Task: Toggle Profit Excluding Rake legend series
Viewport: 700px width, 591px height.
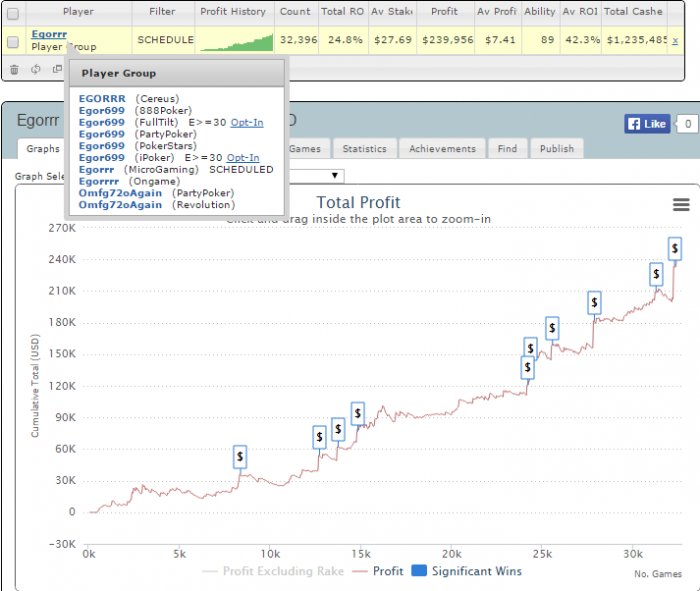Action: [x=273, y=571]
